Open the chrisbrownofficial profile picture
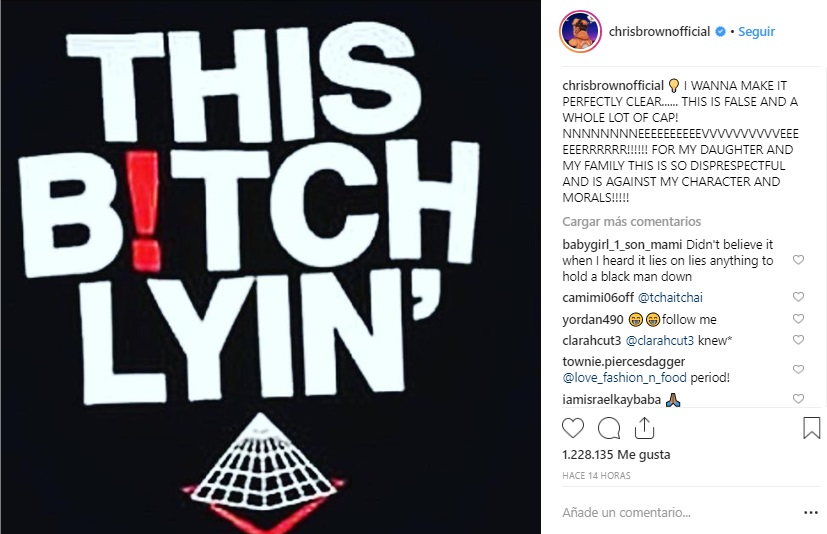 pyautogui.click(x=580, y=31)
